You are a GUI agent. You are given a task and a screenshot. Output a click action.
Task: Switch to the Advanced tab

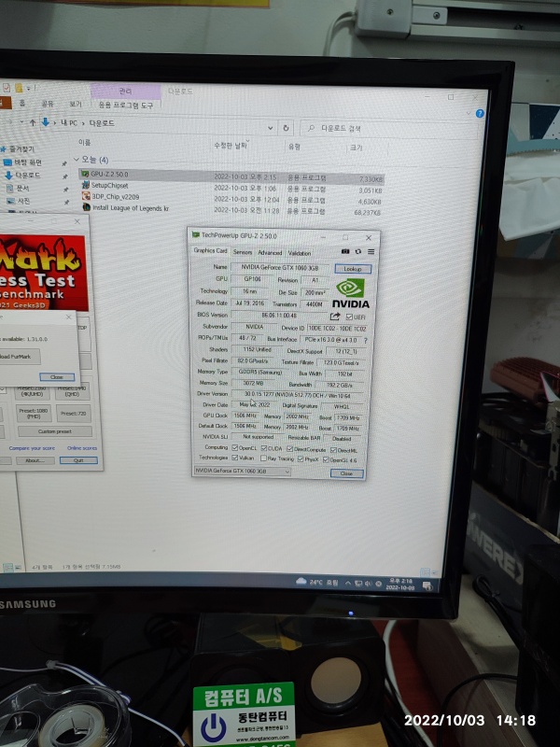[x=270, y=252]
